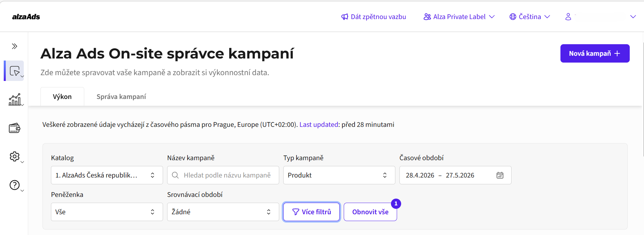Click the Více filtrů button
The image size is (644, 235).
[311, 212]
